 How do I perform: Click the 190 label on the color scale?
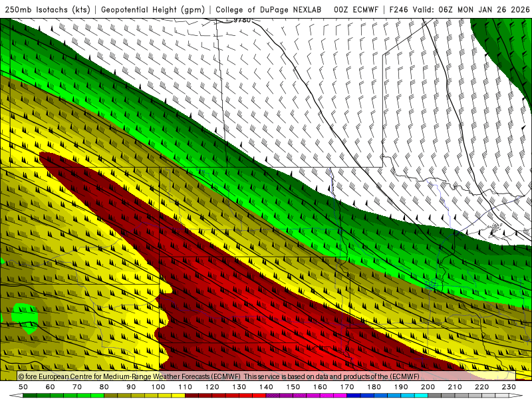point(401,387)
